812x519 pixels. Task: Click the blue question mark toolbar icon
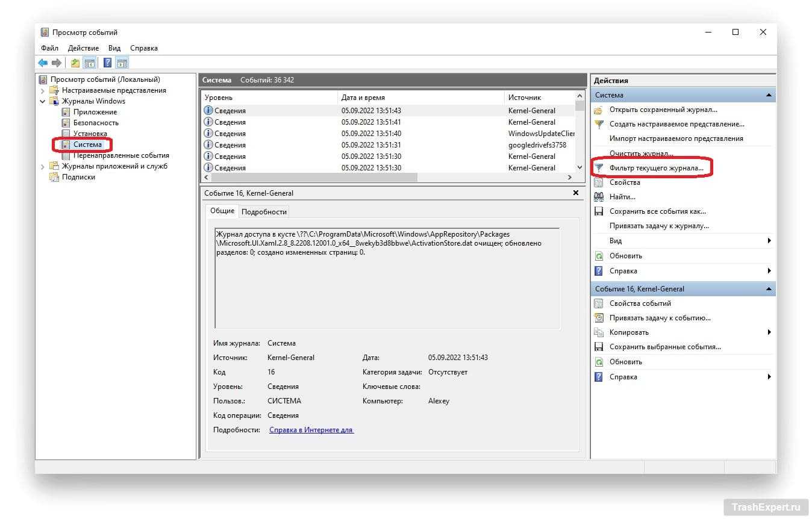pos(107,63)
